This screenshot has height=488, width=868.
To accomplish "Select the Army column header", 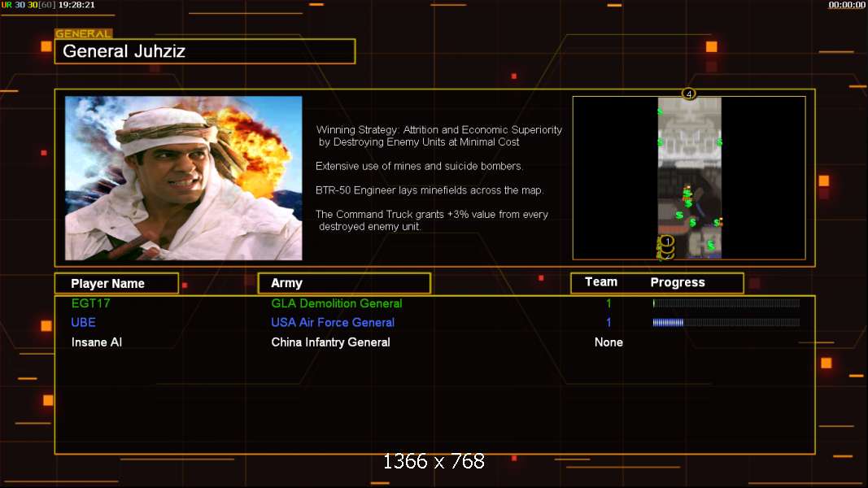I will pyautogui.click(x=344, y=283).
